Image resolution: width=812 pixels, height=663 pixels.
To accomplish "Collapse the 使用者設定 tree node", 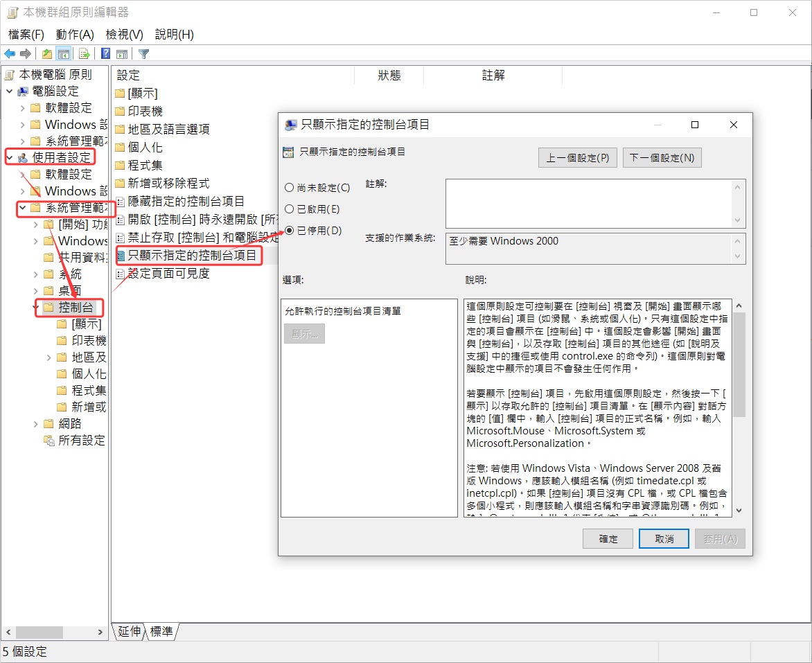I will (x=9, y=157).
